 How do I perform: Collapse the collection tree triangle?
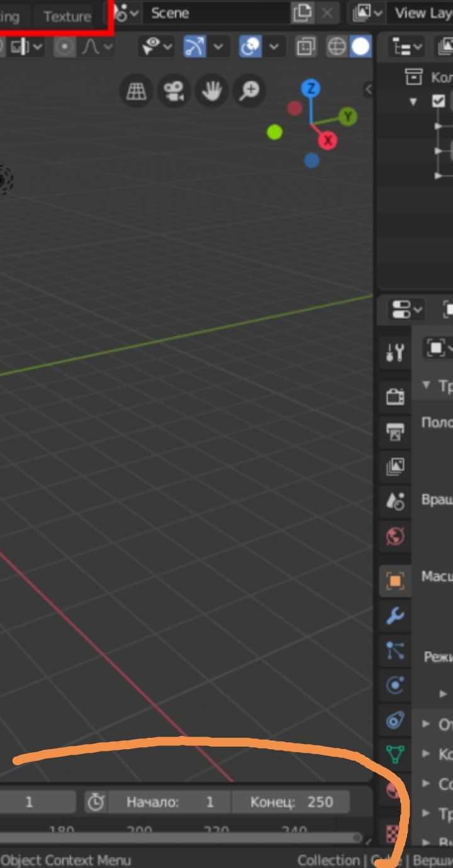coord(413,101)
